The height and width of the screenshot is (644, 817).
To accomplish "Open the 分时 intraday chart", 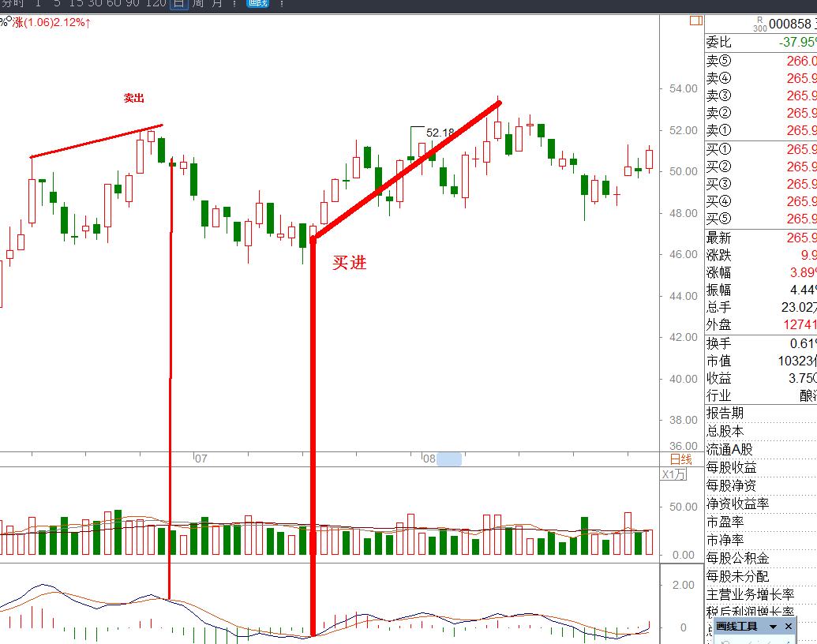I will [x=13, y=3].
